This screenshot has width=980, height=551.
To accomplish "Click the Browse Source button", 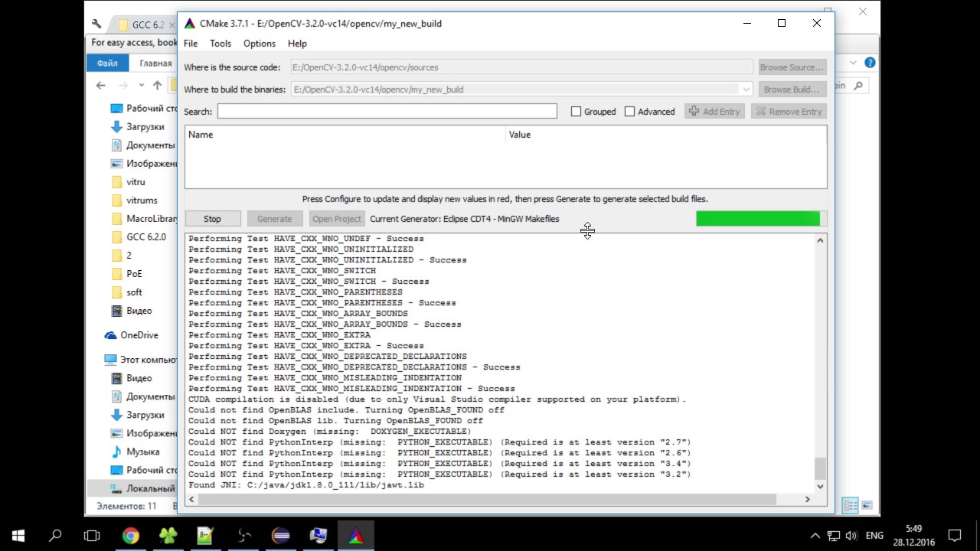I will click(x=792, y=67).
